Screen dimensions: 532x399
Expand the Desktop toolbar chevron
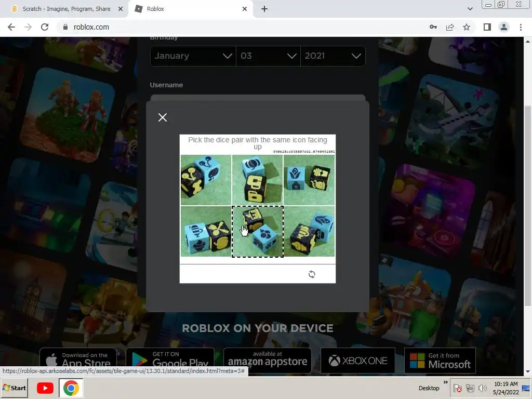pyautogui.click(x=445, y=382)
